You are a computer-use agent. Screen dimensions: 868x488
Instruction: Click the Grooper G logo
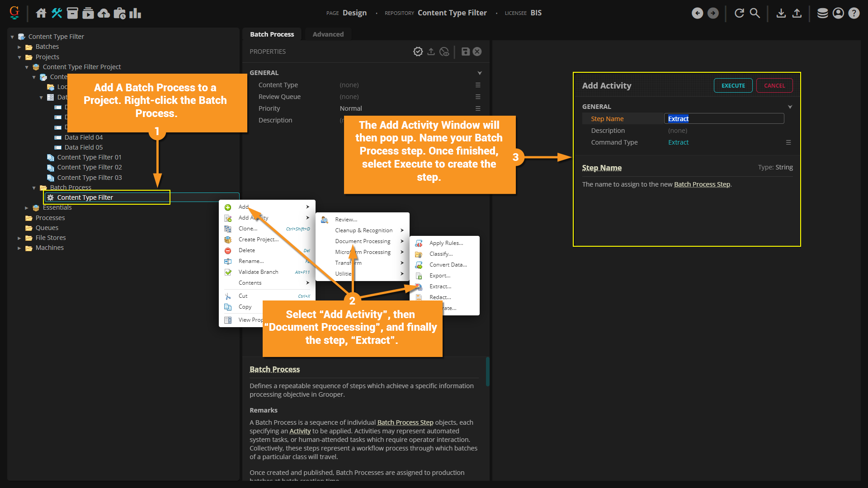click(x=14, y=13)
